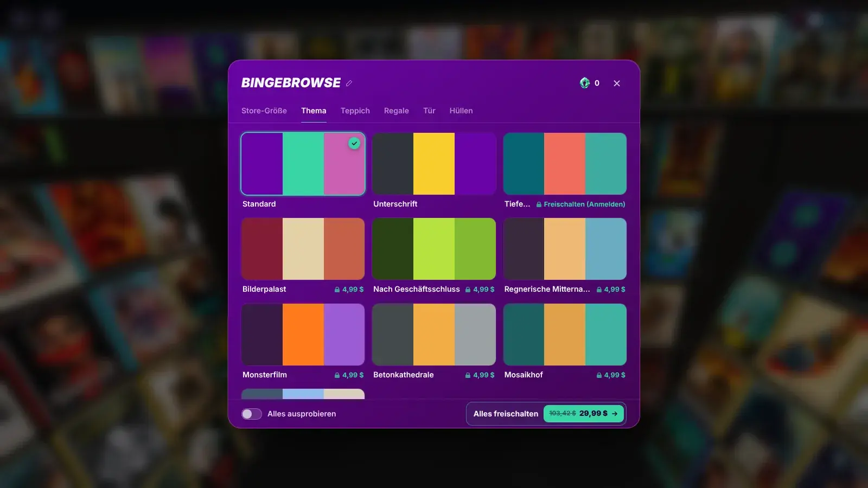Click Regnerische Mitternacht 4,99 $ price
This screenshot has width=868, height=488.
(611, 290)
